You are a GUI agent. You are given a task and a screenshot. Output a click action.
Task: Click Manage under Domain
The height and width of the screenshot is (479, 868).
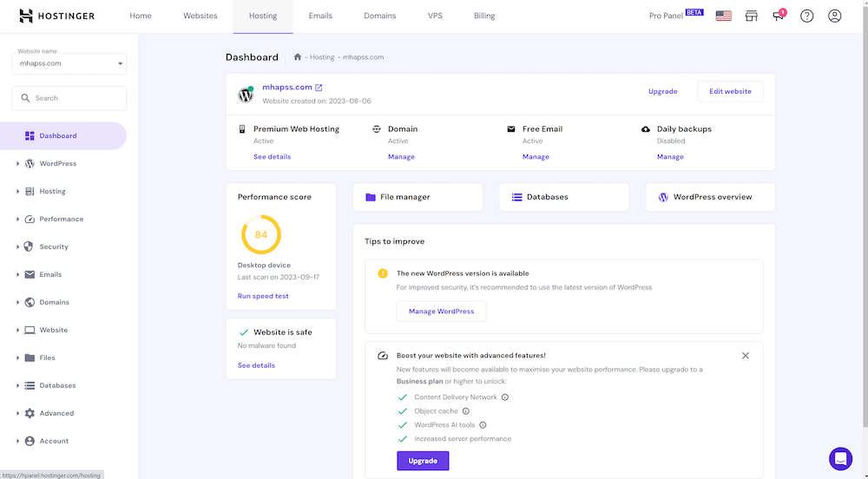(x=401, y=157)
